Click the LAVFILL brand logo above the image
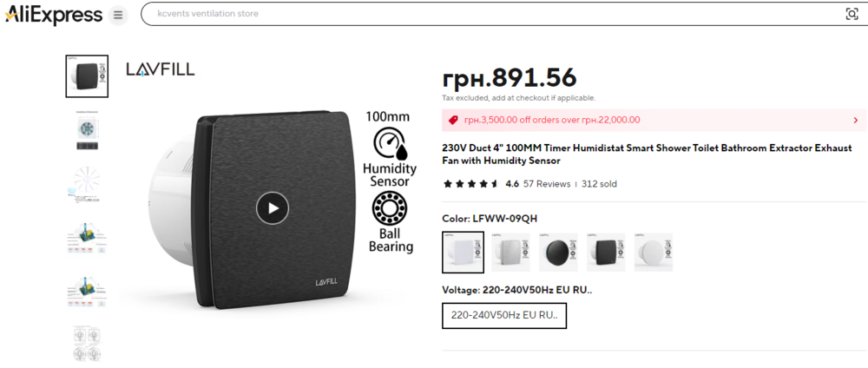 click(161, 69)
